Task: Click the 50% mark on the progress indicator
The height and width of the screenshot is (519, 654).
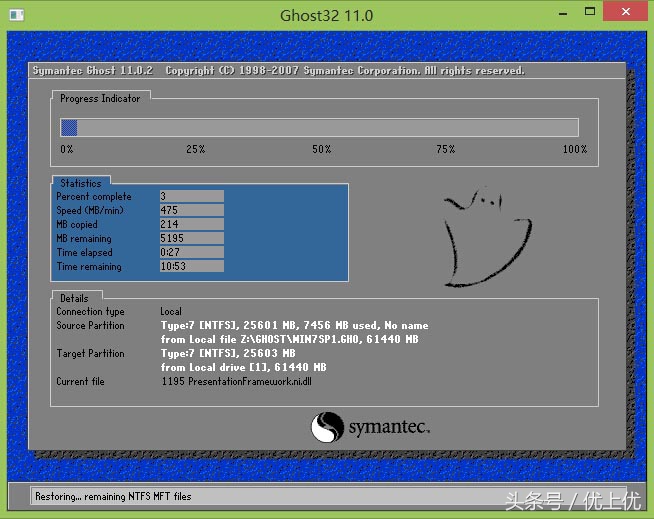Action: tap(321, 149)
